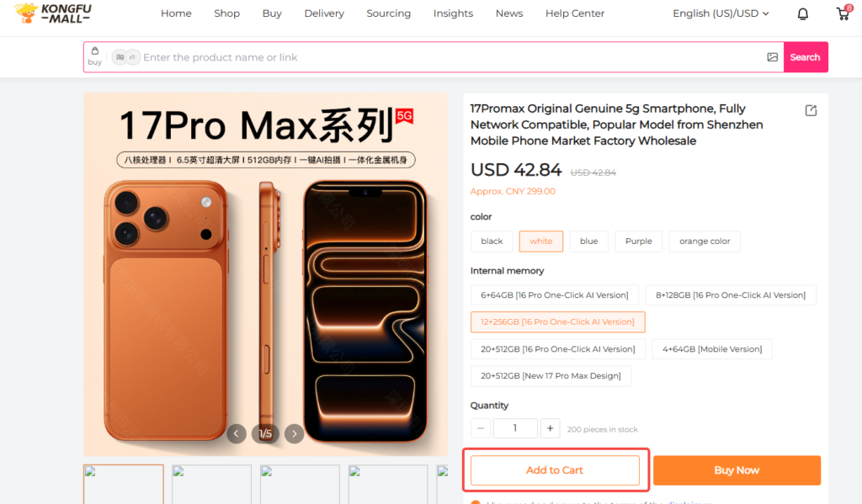Choose 20+512GB New 17 Pro Max Design

[x=551, y=376]
